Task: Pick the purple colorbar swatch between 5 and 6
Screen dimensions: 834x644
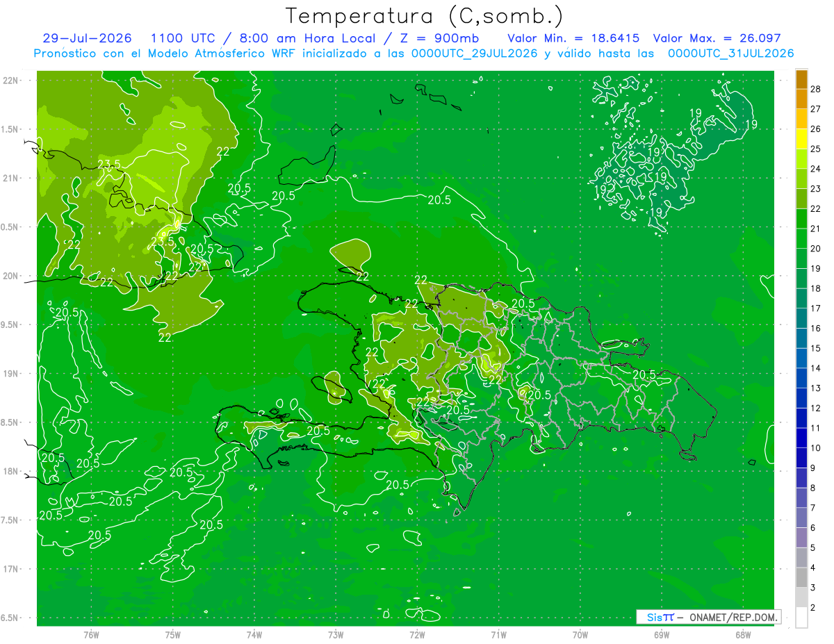Action: point(801,538)
